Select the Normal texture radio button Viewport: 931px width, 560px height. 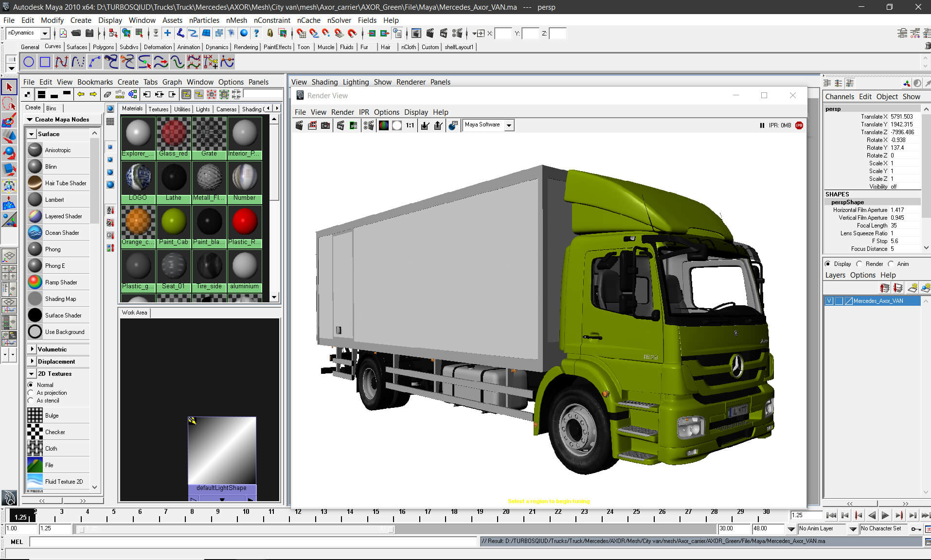[x=31, y=385]
